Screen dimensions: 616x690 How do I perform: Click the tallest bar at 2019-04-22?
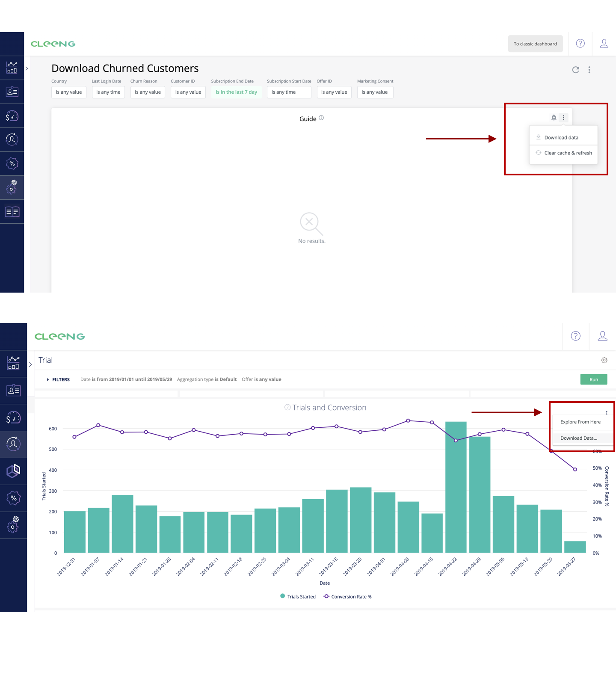(x=456, y=488)
